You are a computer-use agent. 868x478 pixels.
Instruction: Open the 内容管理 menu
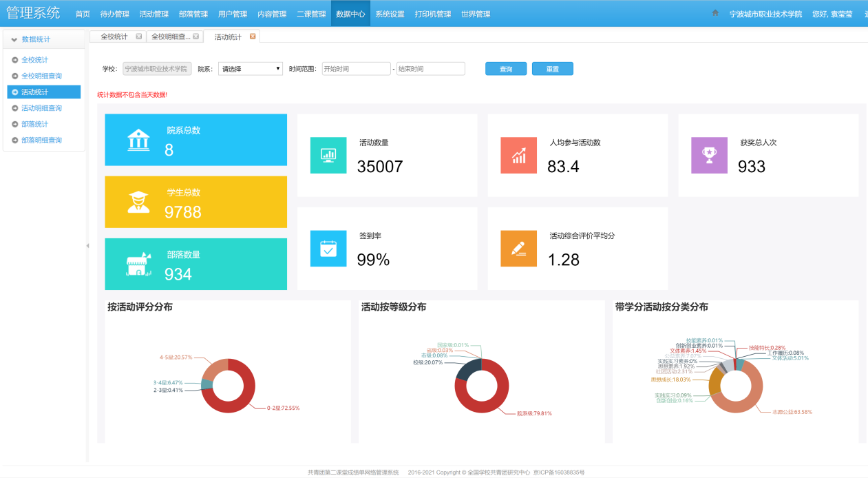point(272,14)
